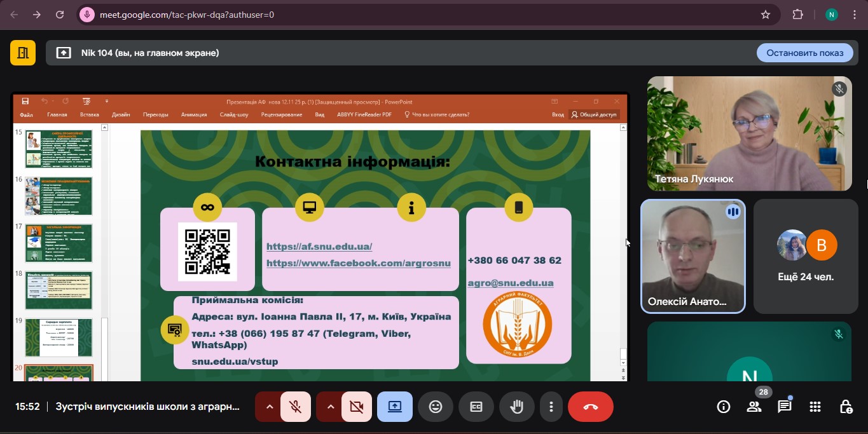This screenshot has width=868, height=434.
Task: Expand audio settings chevron beside microphone
Action: 269,407
